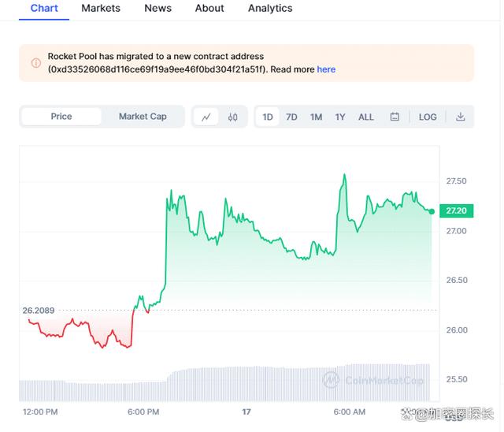Click the 17 date axis label
Viewport: 504px width, 432px height.
pos(246,412)
